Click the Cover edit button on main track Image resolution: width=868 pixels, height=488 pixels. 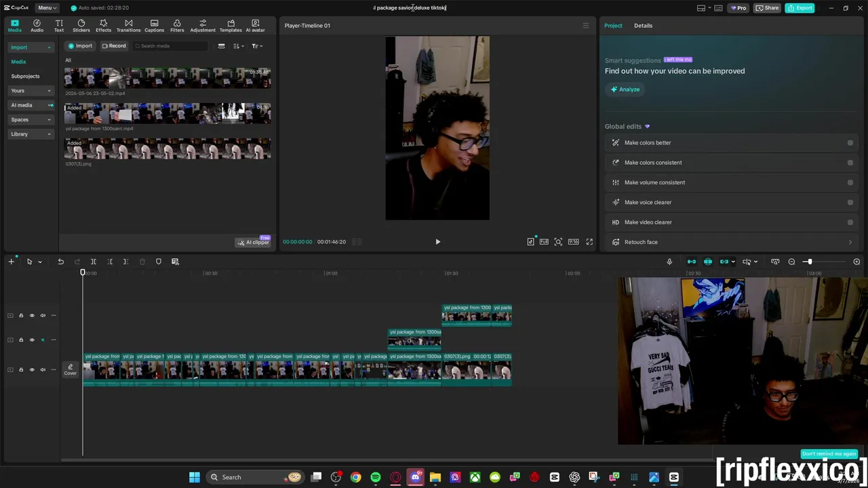pyautogui.click(x=71, y=369)
